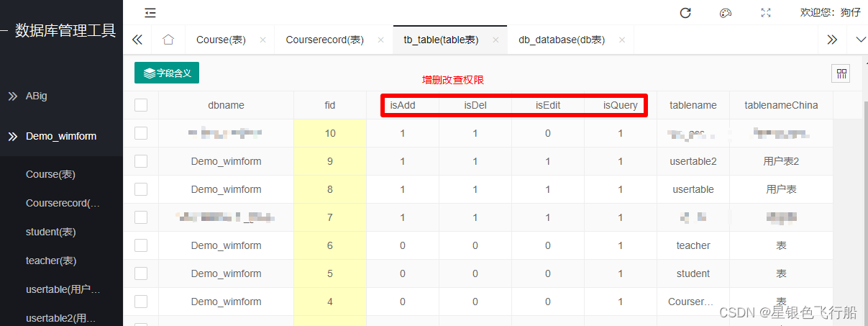Click the 用户表2 cell
Screen dimensions: 868x326
[x=781, y=161]
